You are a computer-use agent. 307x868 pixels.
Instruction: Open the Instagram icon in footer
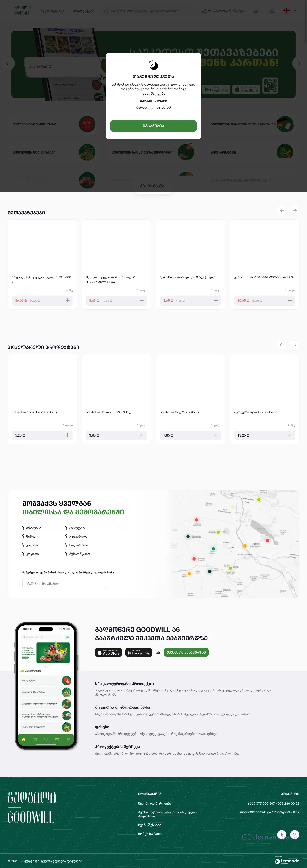[x=295, y=834]
